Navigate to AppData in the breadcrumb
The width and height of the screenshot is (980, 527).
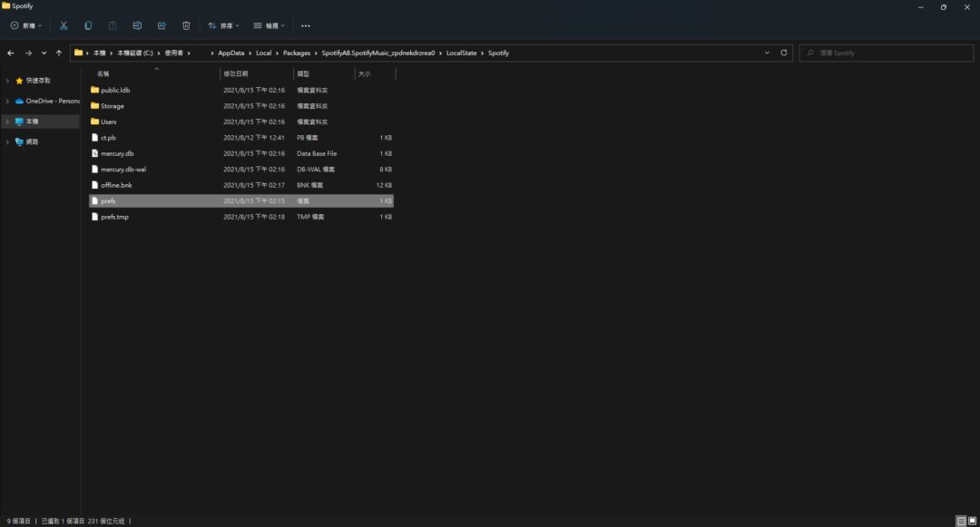pos(231,54)
